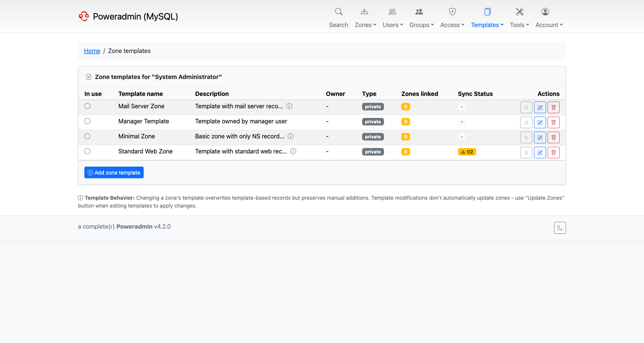
Task: Click the list icon for Minimal Zone
Action: click(x=526, y=138)
